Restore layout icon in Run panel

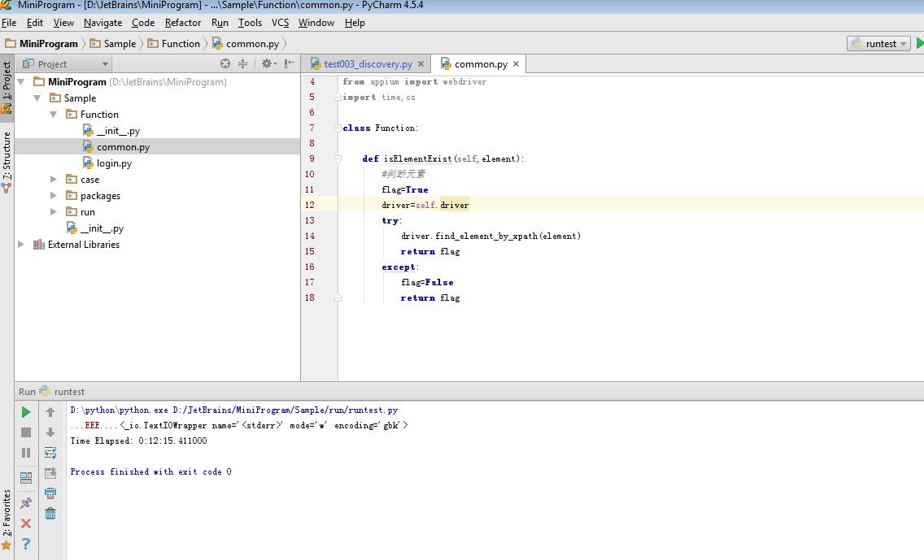(26, 477)
